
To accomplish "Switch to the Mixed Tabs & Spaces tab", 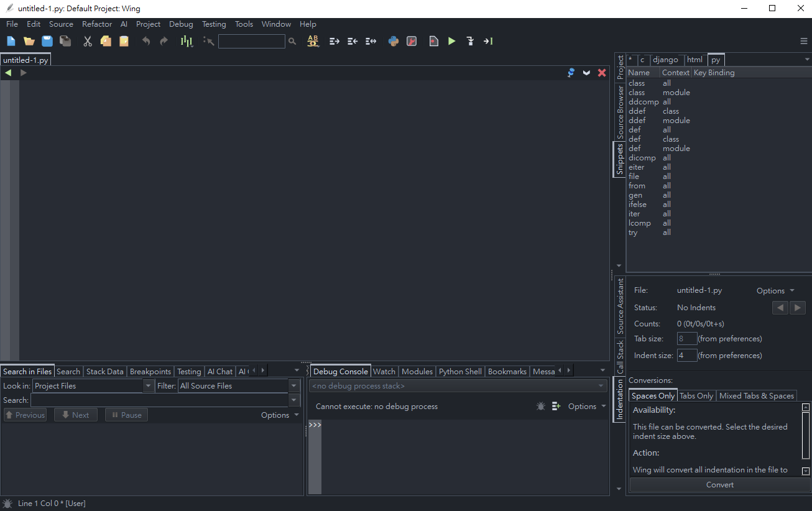I will coord(756,395).
